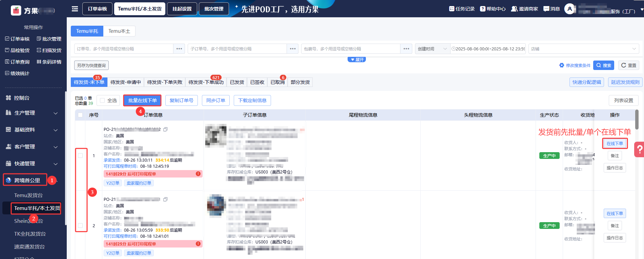Click the ellipsis beside 包裹号 field
Viewport: 644px width, 259px height.
pyautogui.click(x=406, y=49)
